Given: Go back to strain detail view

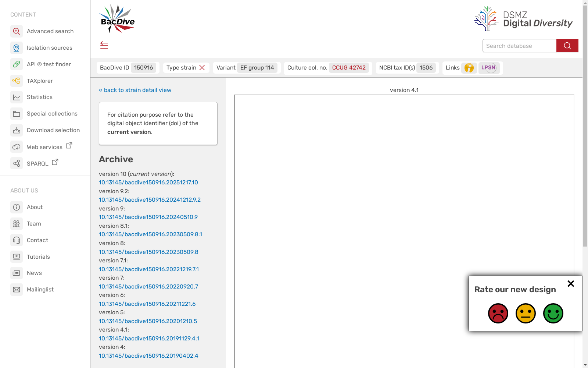Looking at the screenshot, I should (x=135, y=90).
